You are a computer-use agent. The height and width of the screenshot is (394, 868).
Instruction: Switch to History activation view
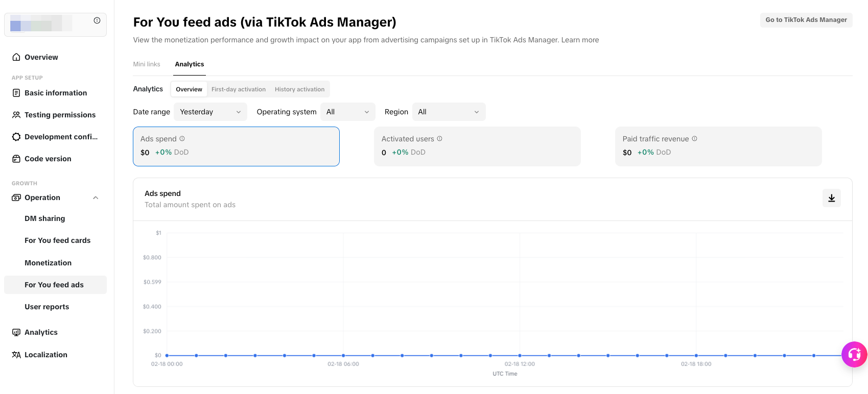coord(299,89)
